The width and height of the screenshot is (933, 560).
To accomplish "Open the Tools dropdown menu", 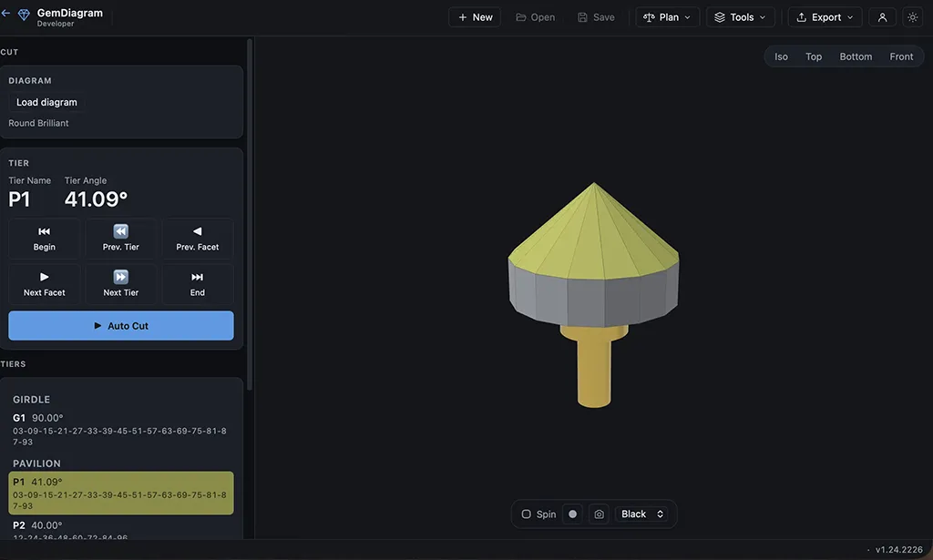I will (740, 17).
